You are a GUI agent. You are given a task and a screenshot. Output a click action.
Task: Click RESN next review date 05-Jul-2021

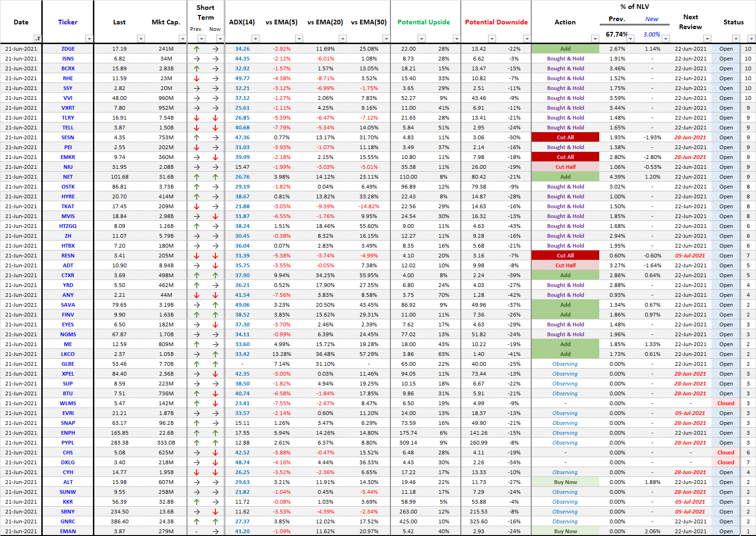[690, 256]
